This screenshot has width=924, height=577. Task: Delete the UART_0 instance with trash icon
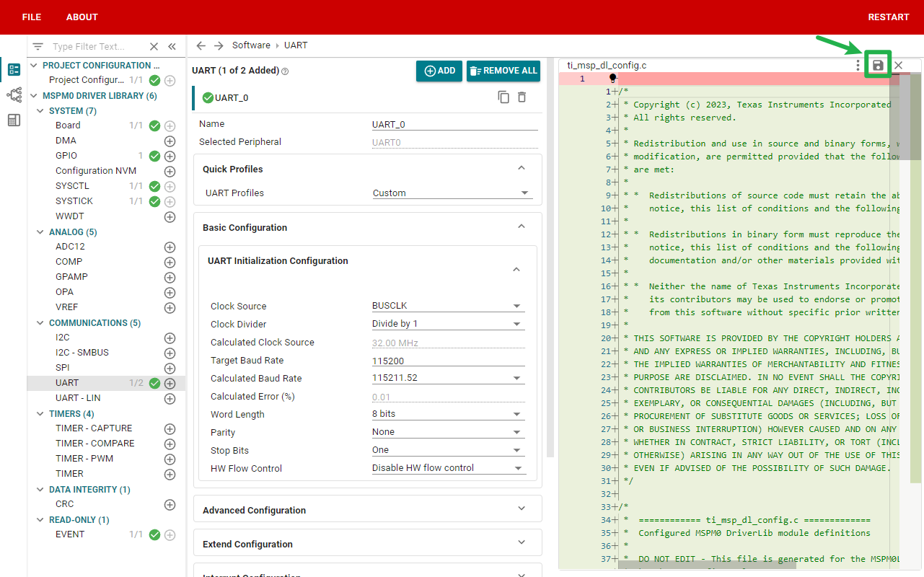(522, 97)
